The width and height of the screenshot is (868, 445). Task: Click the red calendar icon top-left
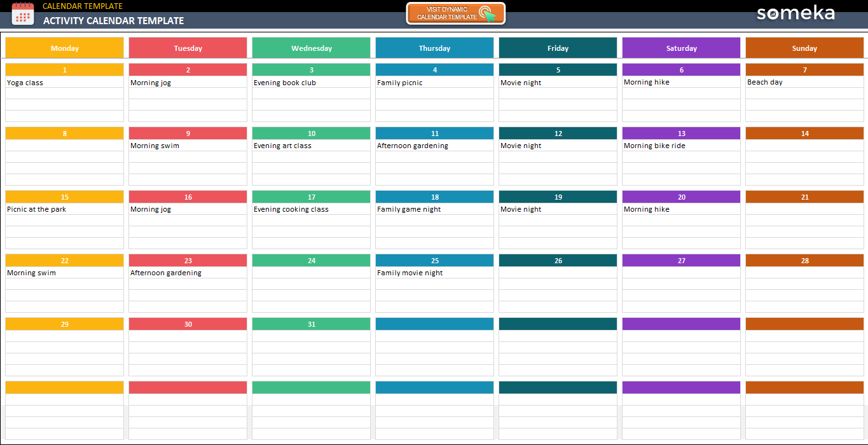pyautogui.click(x=23, y=13)
